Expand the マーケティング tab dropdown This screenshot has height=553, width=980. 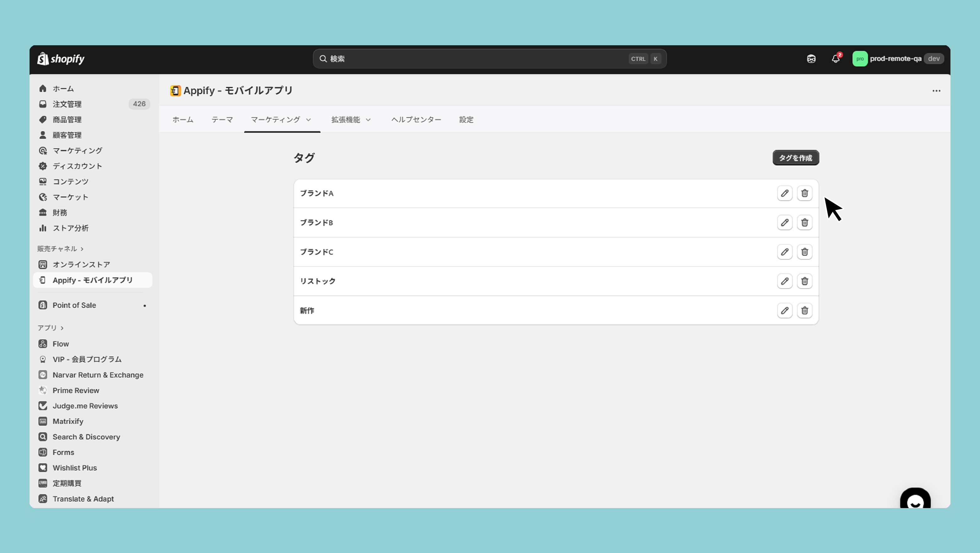coord(281,119)
